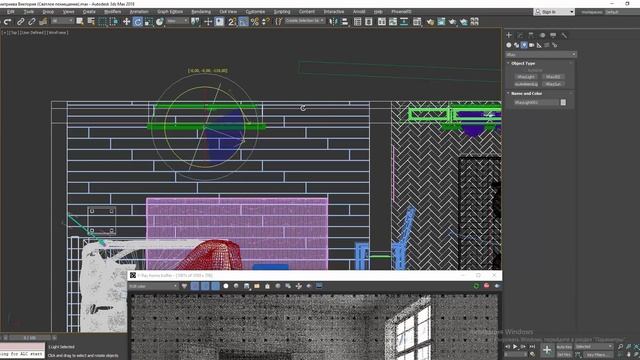Toggle the Percent Snap button
Screen dimensions: 640x360
pos(255,21)
